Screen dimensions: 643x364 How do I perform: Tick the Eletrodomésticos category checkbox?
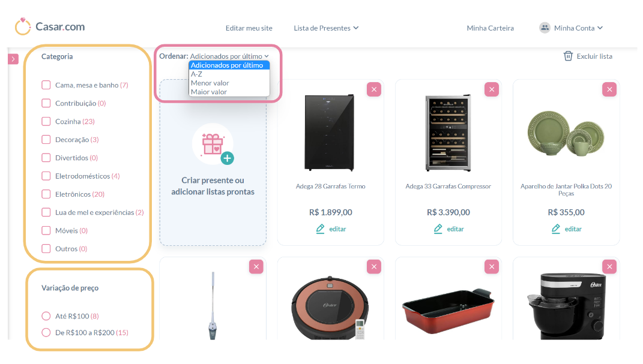click(x=46, y=176)
